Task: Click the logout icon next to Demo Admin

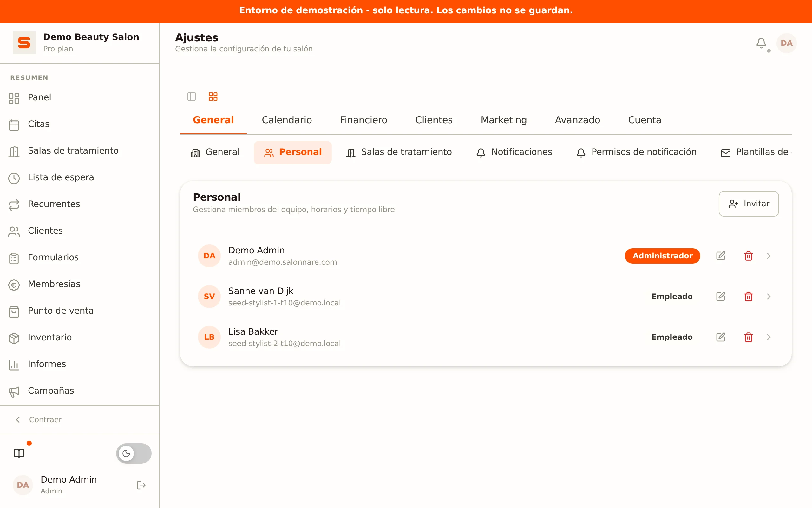Action: (x=141, y=485)
